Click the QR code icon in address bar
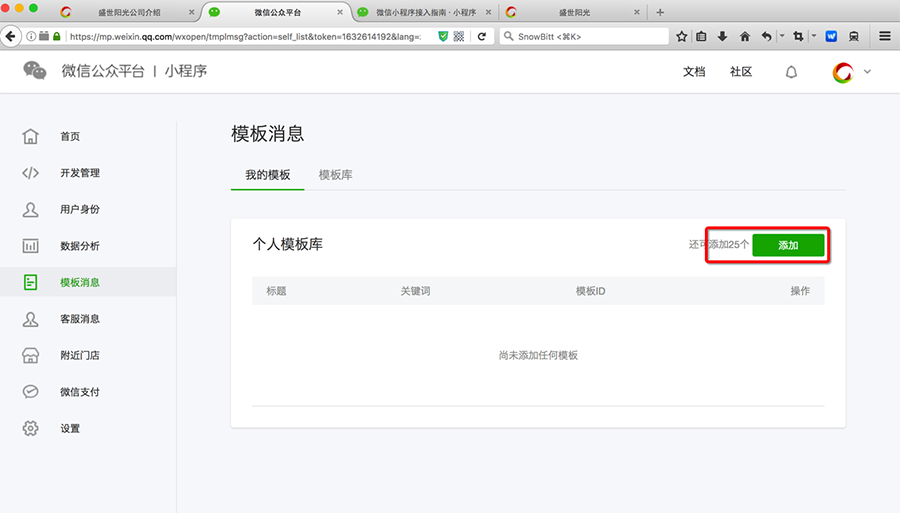 (x=459, y=36)
